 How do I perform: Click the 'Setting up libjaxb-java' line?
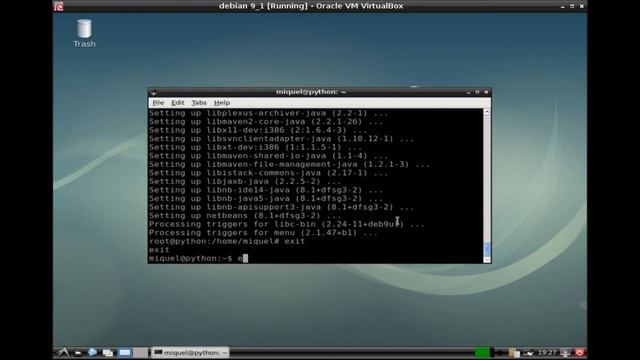pyautogui.click(x=244, y=181)
